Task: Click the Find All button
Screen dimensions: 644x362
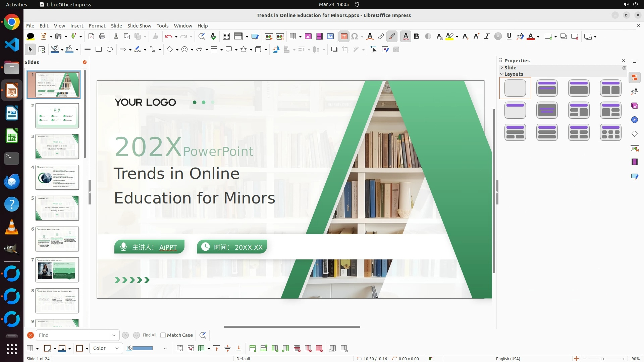Action: (x=149, y=335)
